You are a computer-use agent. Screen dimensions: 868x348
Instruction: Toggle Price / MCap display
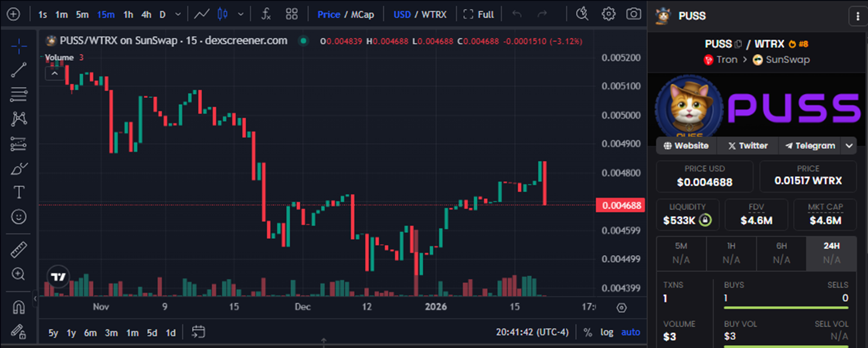pos(346,15)
